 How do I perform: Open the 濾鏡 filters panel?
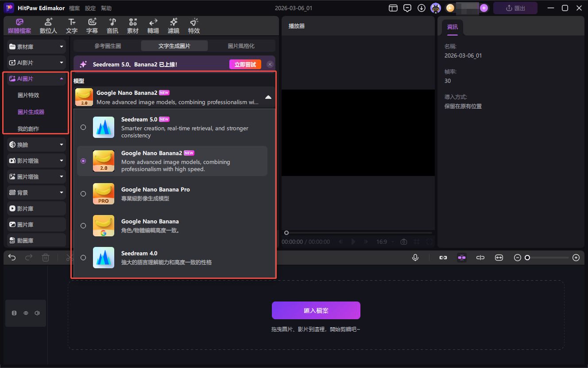coord(174,26)
